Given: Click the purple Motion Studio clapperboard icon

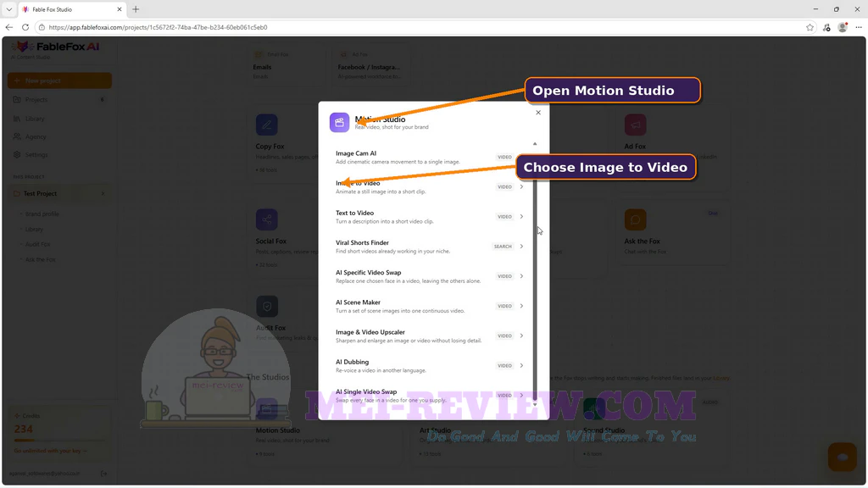Looking at the screenshot, I should [339, 122].
